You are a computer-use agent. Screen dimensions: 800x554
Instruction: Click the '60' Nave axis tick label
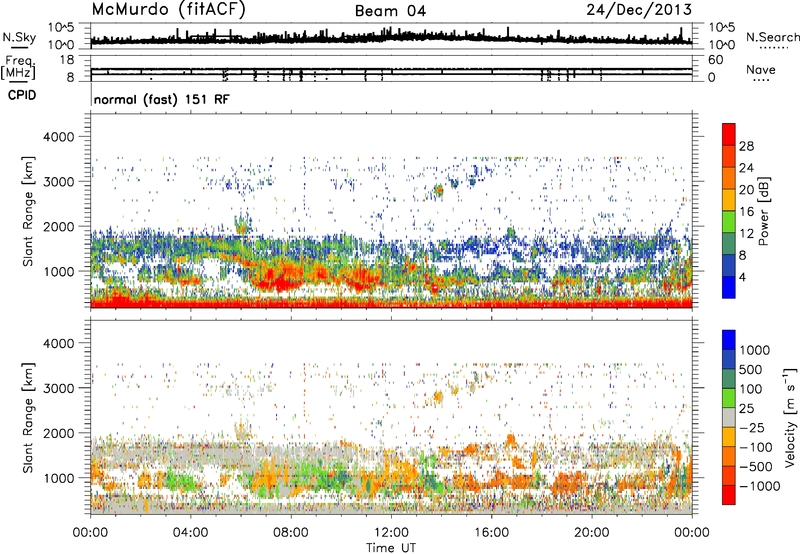tap(716, 60)
